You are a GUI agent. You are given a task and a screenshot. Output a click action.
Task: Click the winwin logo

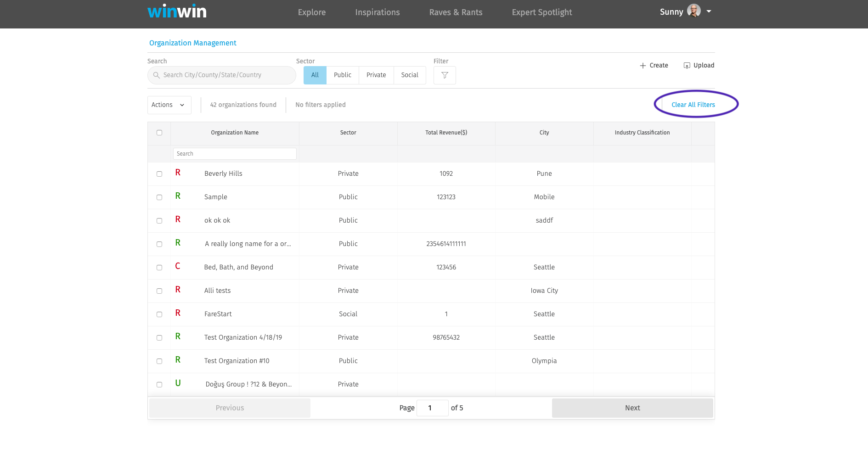(x=176, y=11)
